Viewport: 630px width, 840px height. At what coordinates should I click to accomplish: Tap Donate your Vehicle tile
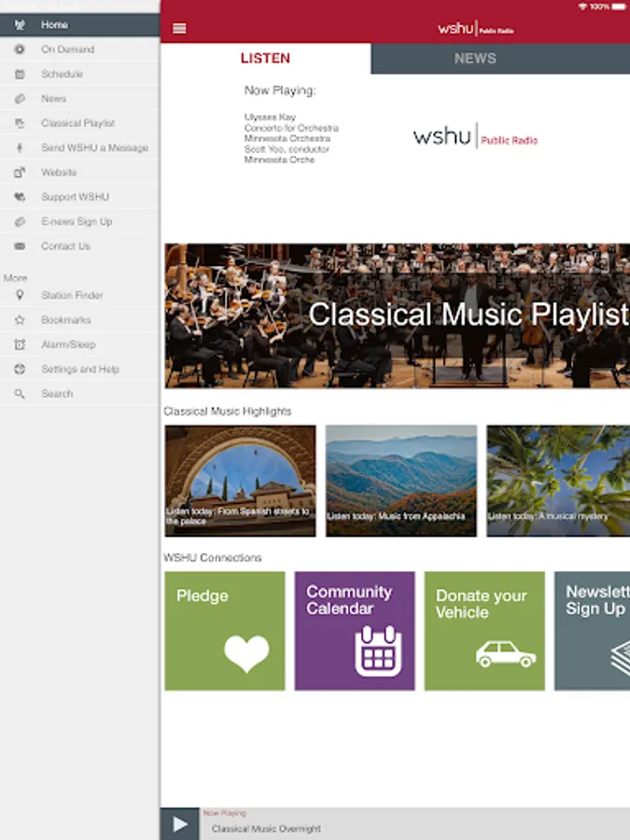(484, 631)
